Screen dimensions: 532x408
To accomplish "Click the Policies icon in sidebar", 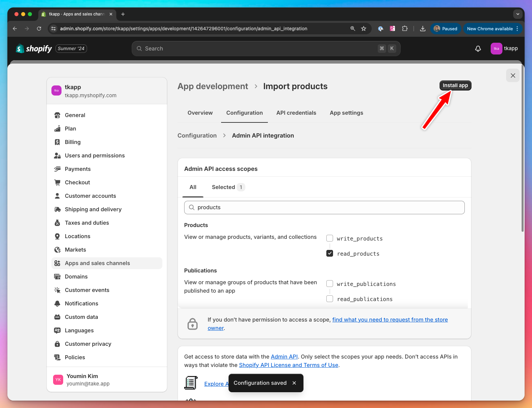I will [57, 357].
